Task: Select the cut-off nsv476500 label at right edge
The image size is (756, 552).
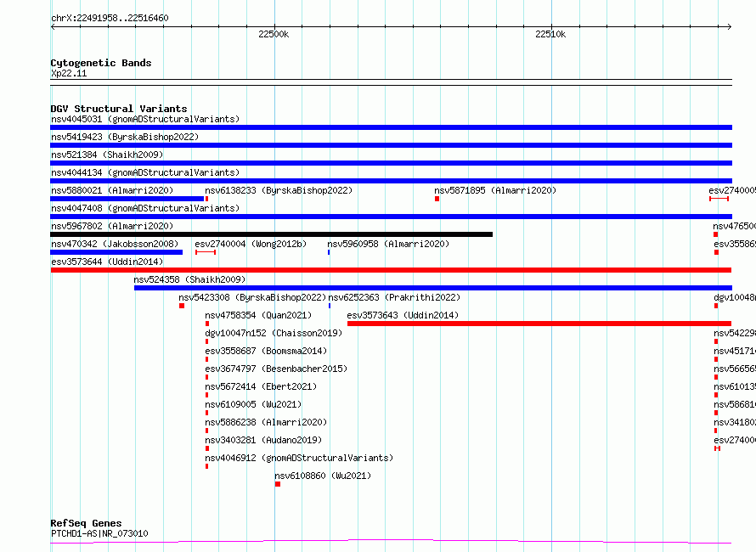Action: coord(734,226)
